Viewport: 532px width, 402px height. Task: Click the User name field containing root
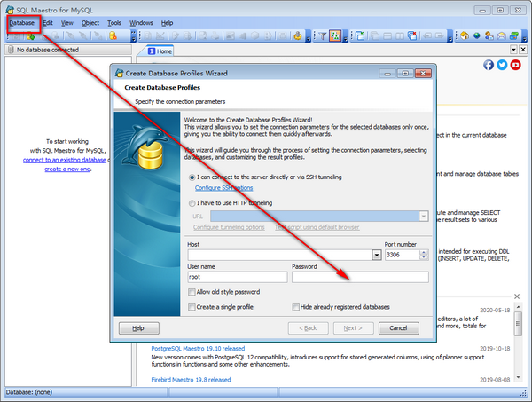coord(238,277)
